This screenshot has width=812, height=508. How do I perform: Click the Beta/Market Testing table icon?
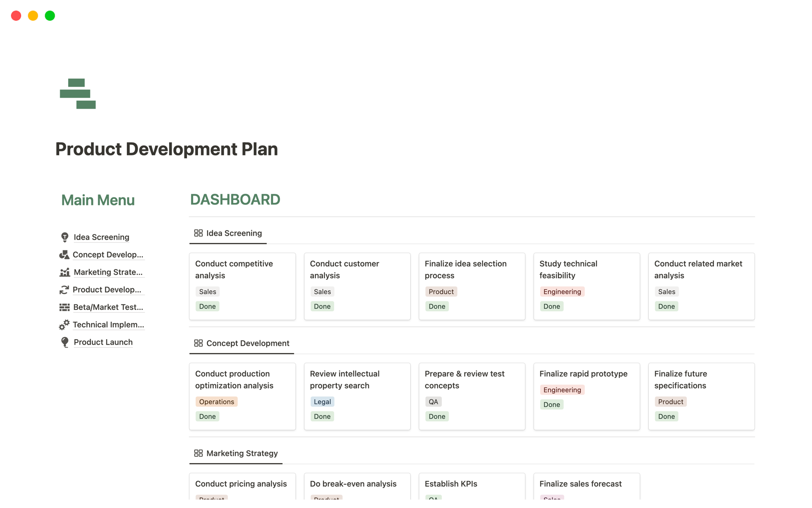[x=64, y=307]
